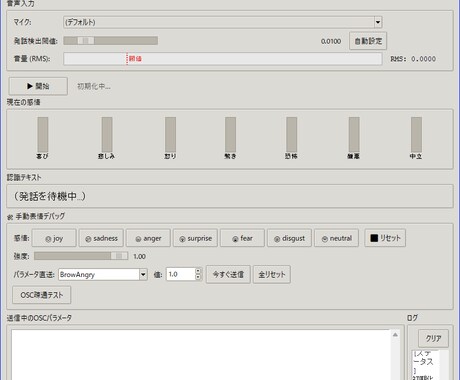Click the 現在の感情 section label
This screenshot has height=380, width=460.
24,102
